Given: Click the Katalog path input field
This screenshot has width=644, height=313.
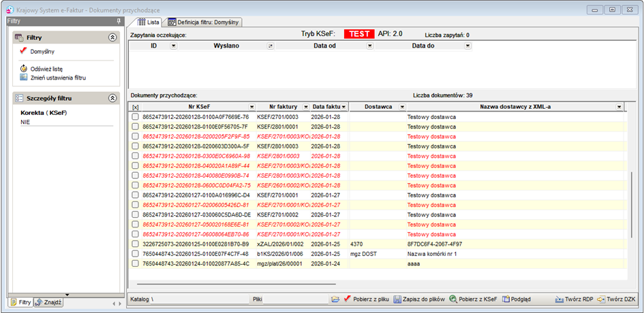Looking at the screenshot, I should [x=200, y=299].
